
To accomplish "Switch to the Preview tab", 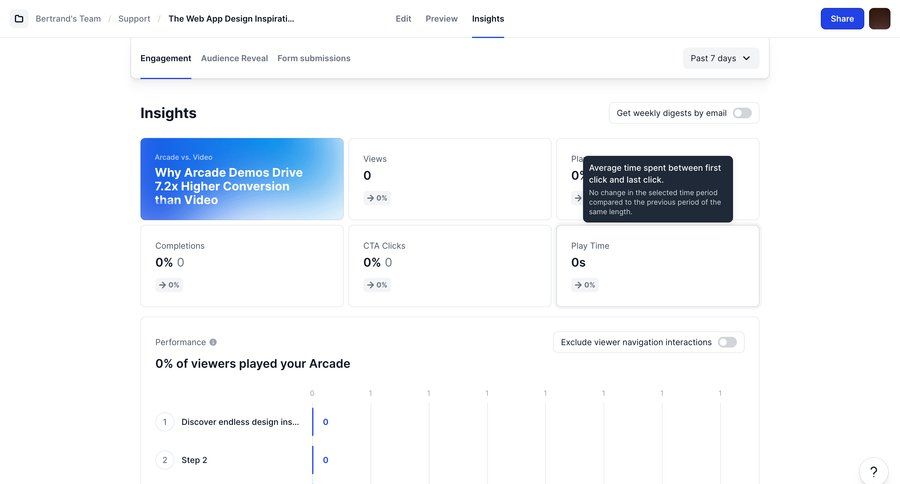I will pos(441,18).
